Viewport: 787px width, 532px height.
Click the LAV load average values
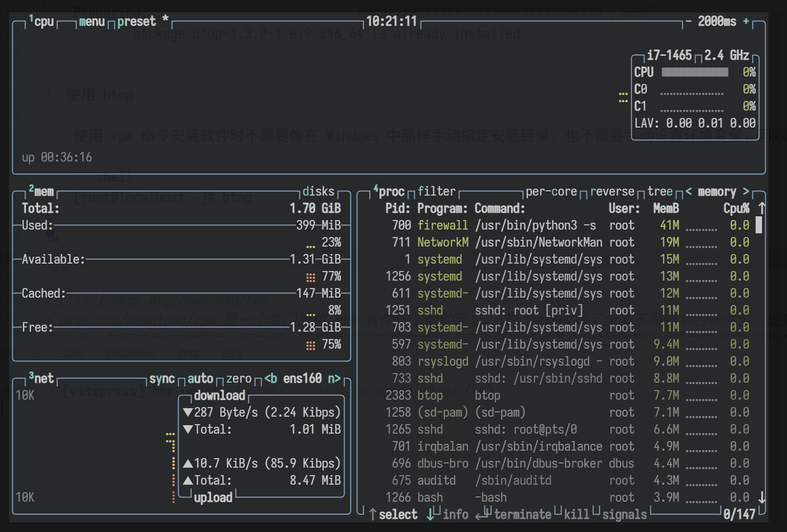[x=711, y=123]
